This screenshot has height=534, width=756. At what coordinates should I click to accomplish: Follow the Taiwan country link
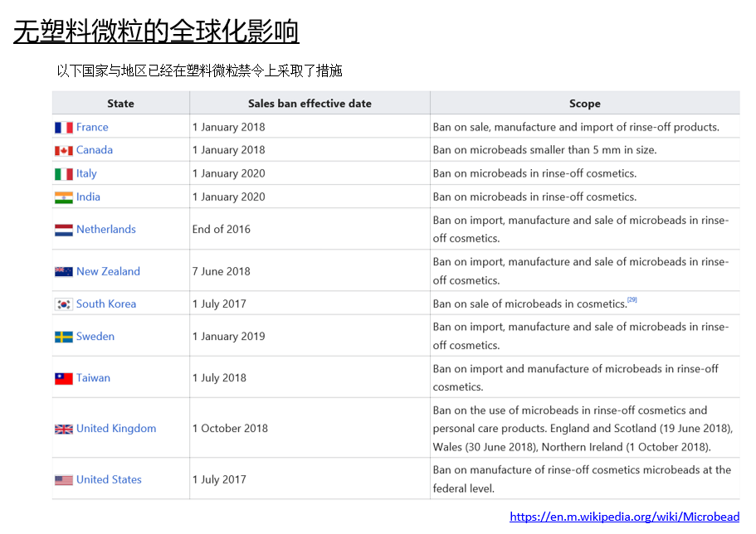tap(93, 378)
